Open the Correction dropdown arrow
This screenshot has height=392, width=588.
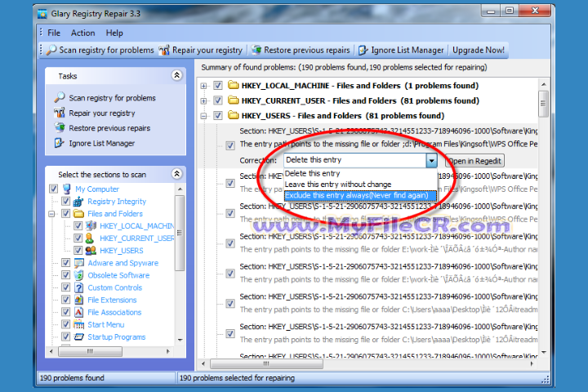click(x=432, y=161)
